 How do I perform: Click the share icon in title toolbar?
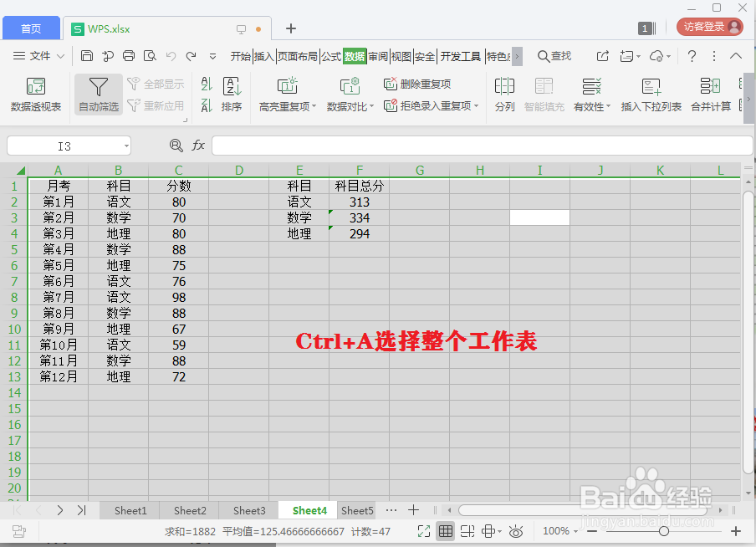[603, 56]
